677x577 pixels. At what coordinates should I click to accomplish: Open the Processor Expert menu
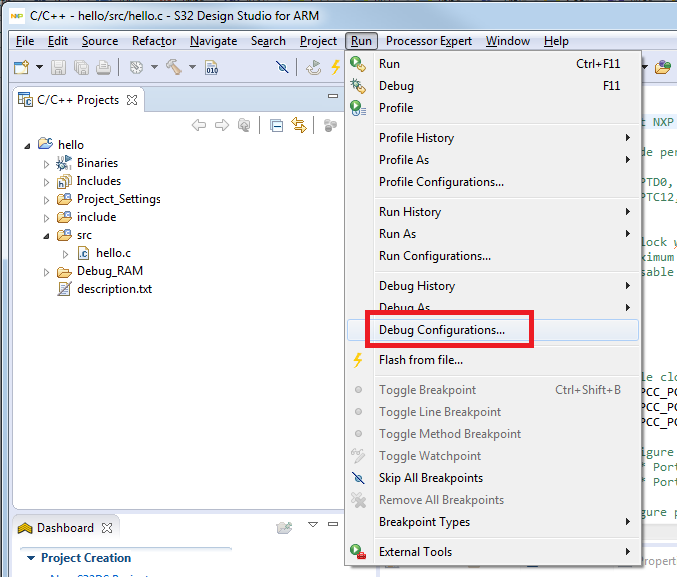429,41
